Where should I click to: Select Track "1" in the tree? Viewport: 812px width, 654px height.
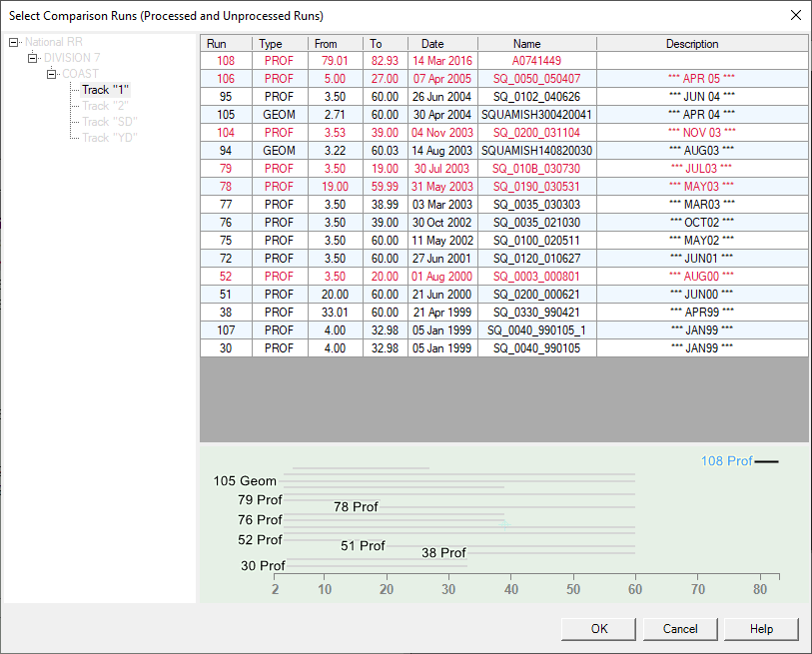tap(105, 90)
